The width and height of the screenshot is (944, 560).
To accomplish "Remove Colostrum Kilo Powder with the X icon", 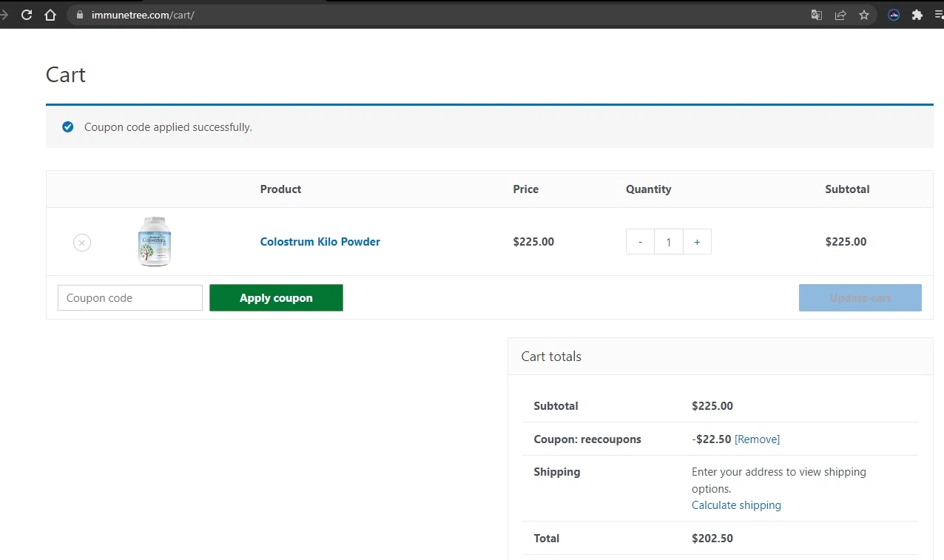I will tap(82, 242).
